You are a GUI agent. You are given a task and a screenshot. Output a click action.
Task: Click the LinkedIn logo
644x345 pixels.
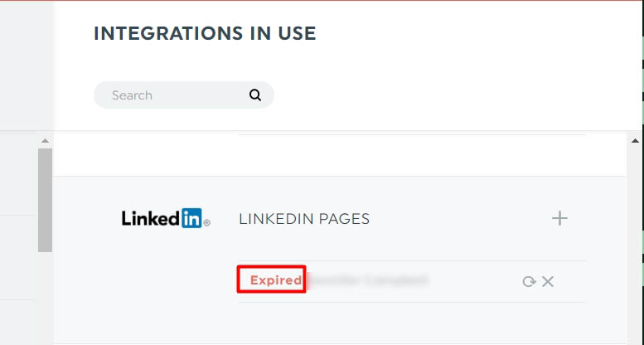[x=166, y=218]
